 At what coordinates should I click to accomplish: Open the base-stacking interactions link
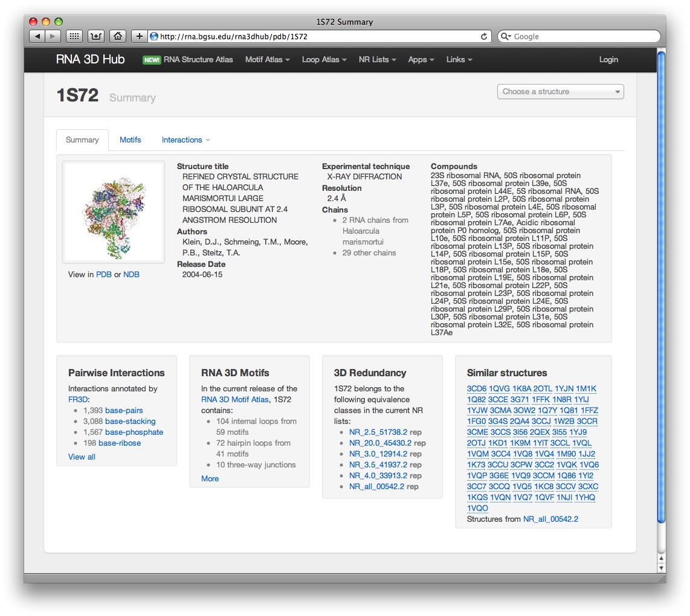130,422
